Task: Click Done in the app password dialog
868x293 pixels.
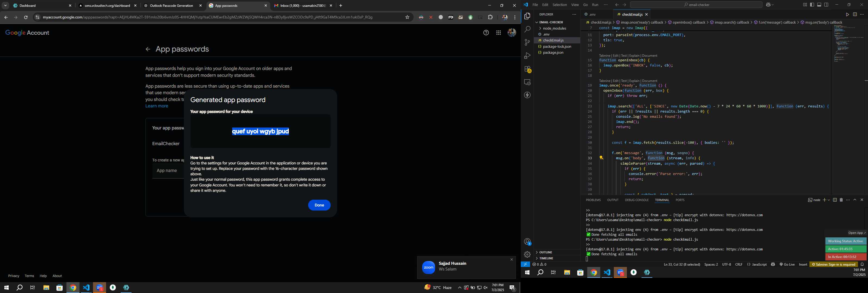Action: point(319,205)
